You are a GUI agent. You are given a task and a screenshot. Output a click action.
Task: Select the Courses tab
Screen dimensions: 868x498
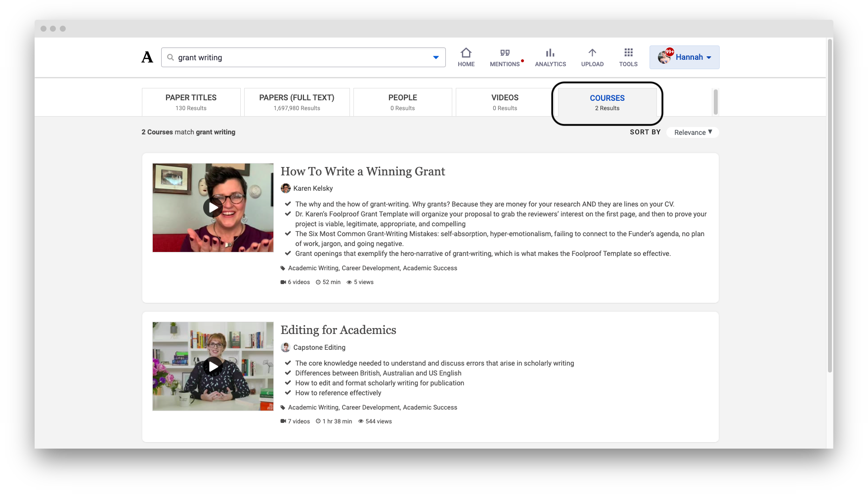click(x=608, y=102)
